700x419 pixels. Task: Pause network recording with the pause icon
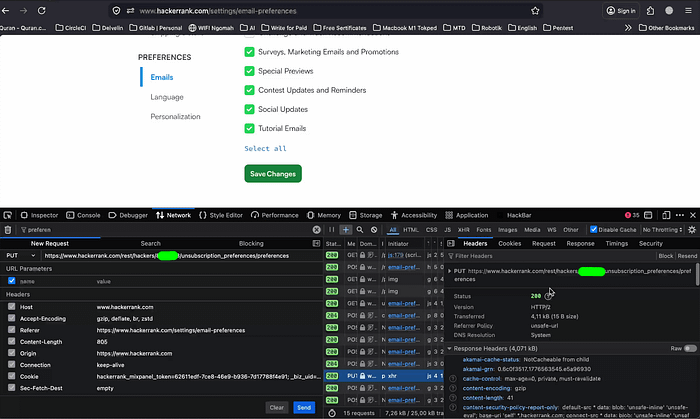click(331, 230)
